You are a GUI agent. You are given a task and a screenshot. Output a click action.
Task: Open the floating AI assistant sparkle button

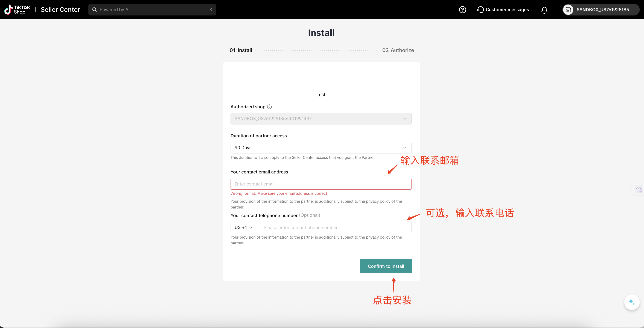tap(632, 302)
